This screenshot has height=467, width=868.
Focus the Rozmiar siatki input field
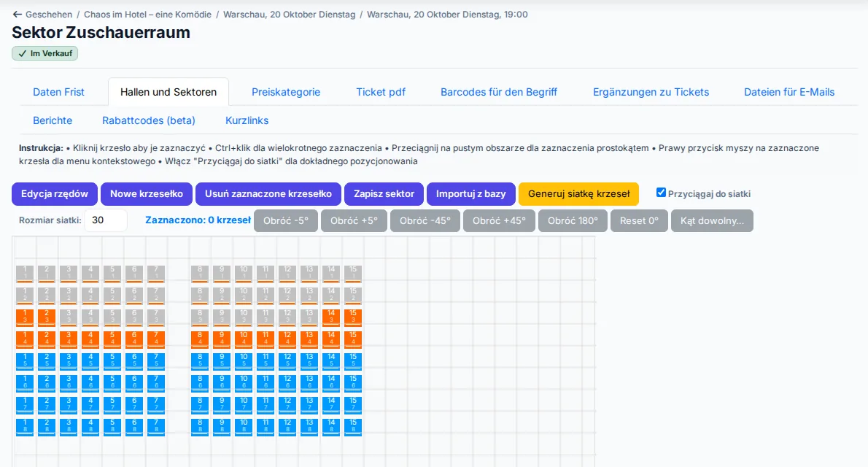point(106,220)
